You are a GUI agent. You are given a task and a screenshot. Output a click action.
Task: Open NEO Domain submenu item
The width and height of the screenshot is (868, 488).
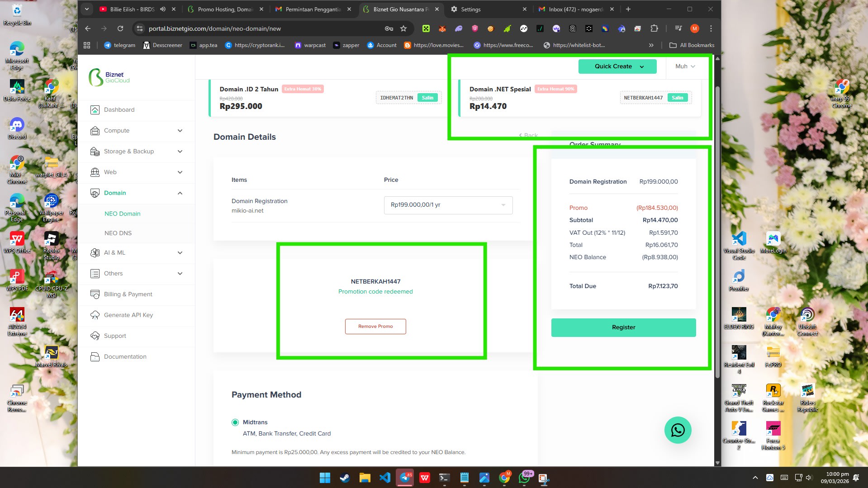coord(122,213)
